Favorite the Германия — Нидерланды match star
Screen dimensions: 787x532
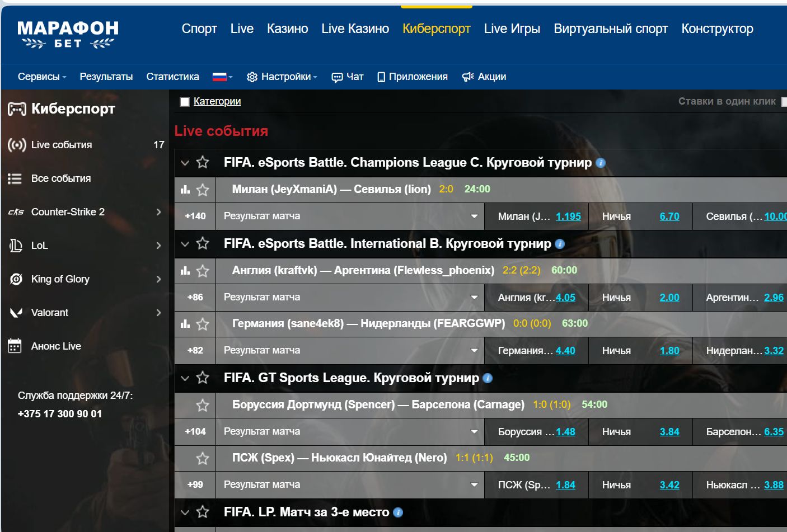(203, 324)
